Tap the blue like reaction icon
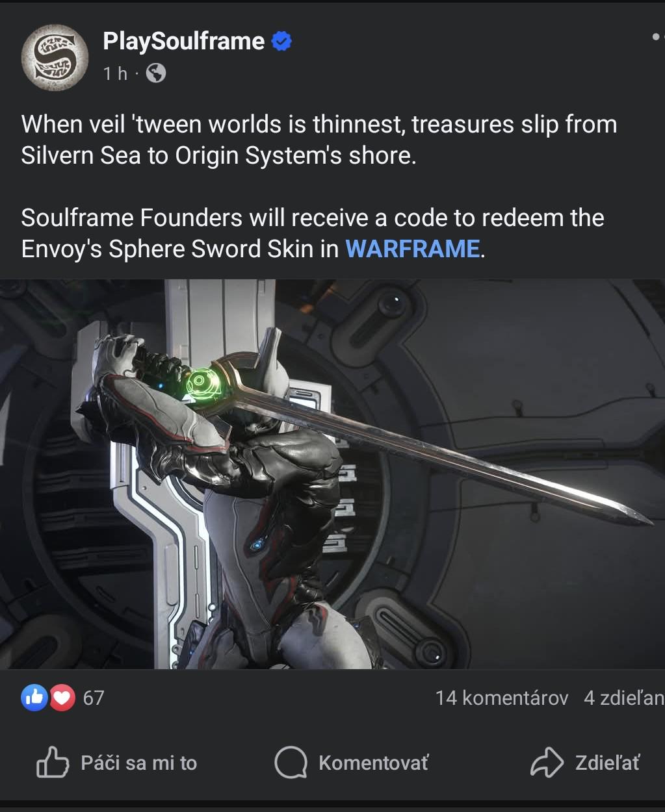Viewport: 665px width, 812px height. (x=34, y=698)
